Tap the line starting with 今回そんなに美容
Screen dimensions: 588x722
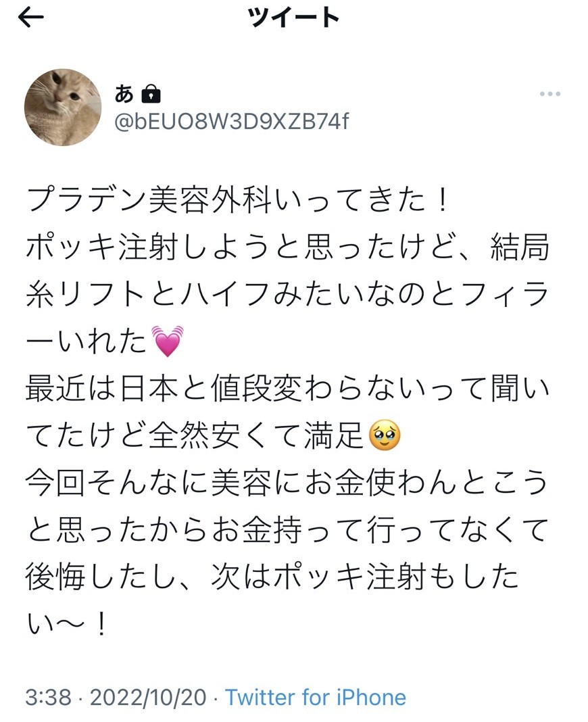pyautogui.click(x=287, y=483)
